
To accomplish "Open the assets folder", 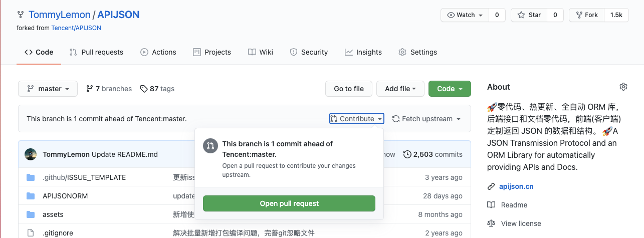I will click(x=53, y=214).
